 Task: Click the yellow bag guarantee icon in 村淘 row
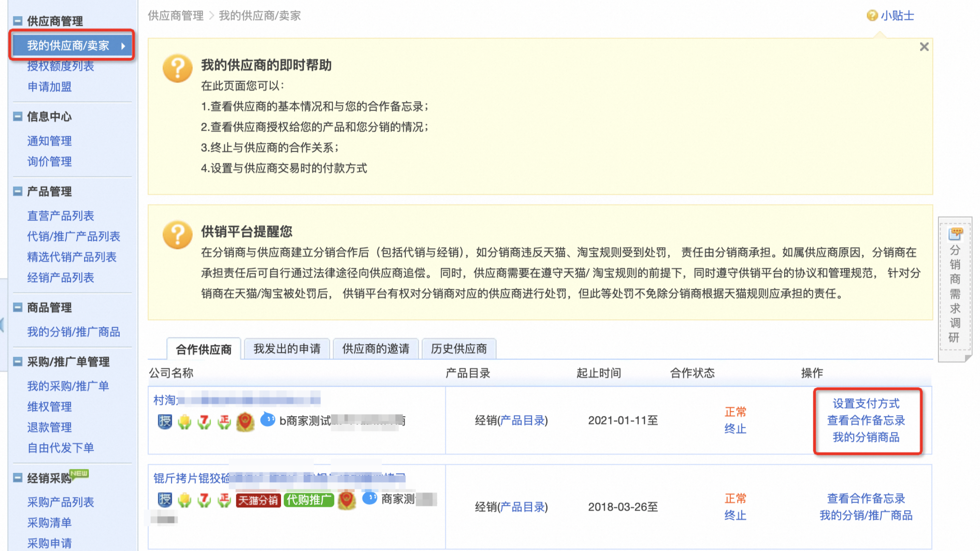184,422
